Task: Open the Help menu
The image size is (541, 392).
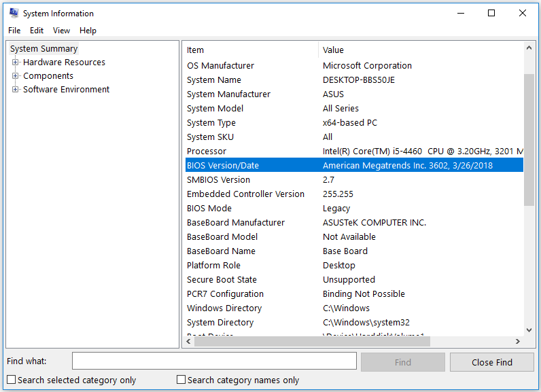Action: tap(88, 31)
